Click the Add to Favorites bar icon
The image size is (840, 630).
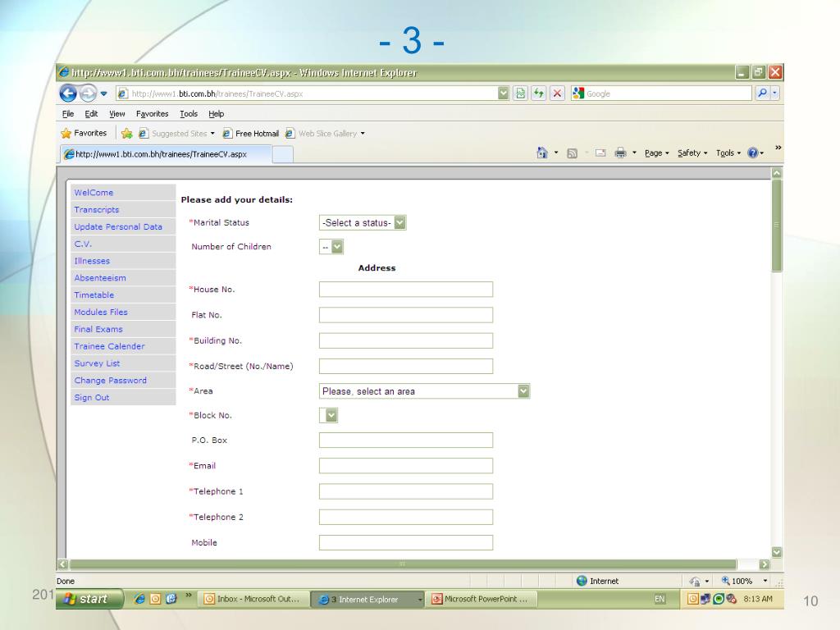point(127,134)
